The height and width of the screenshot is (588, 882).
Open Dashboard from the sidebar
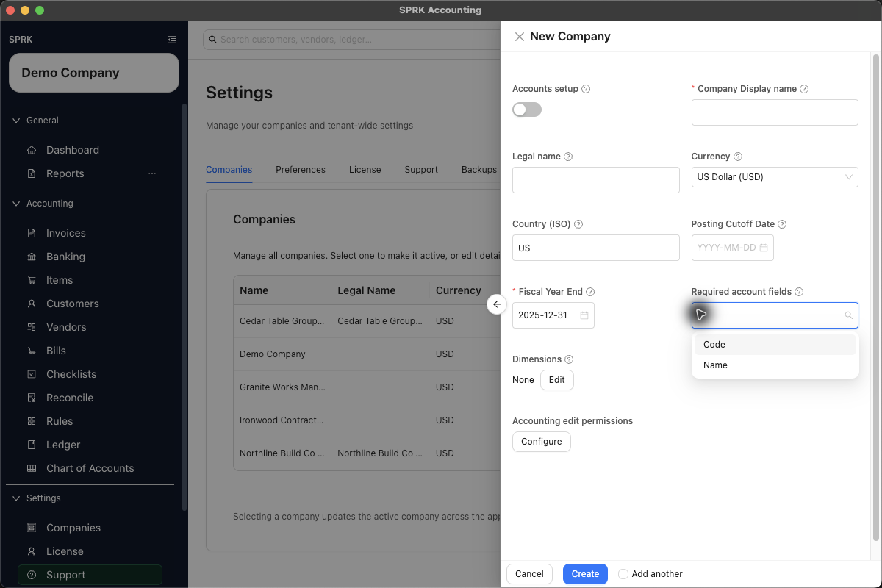coord(73,150)
